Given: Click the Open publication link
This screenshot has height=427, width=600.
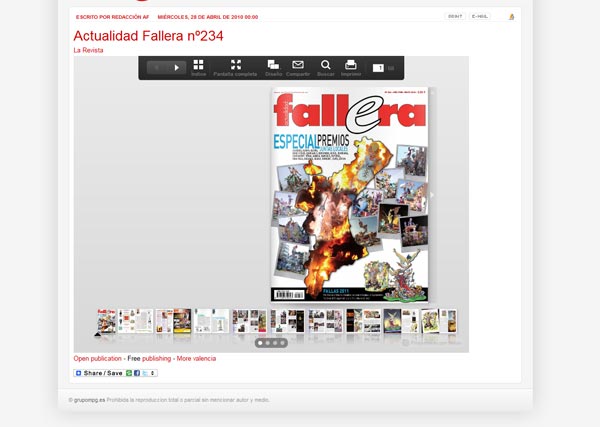Looking at the screenshot, I should click(x=98, y=358).
